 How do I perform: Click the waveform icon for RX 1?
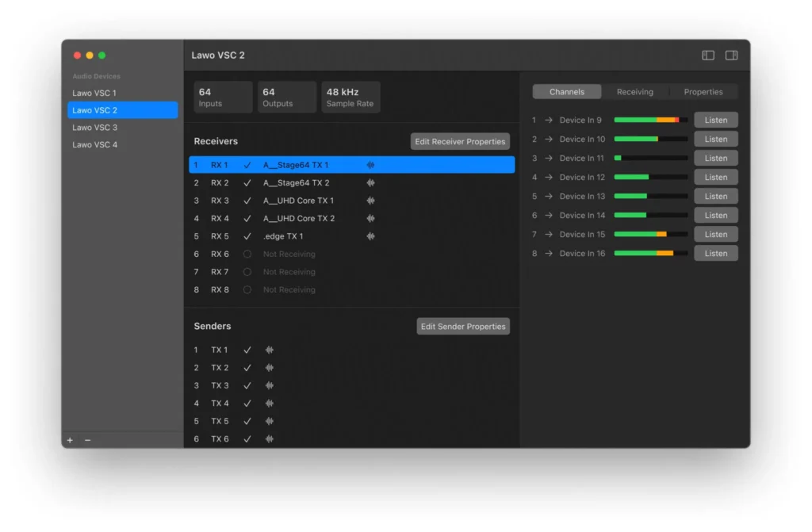(x=370, y=165)
